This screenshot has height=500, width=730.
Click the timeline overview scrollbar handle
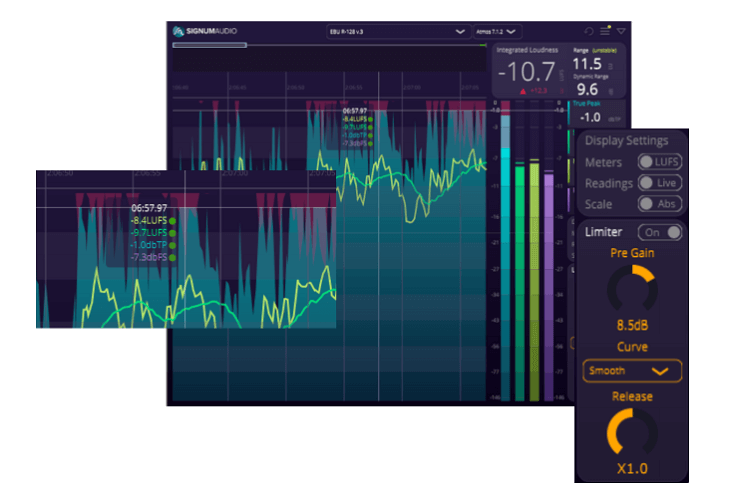pyautogui.click(x=210, y=45)
